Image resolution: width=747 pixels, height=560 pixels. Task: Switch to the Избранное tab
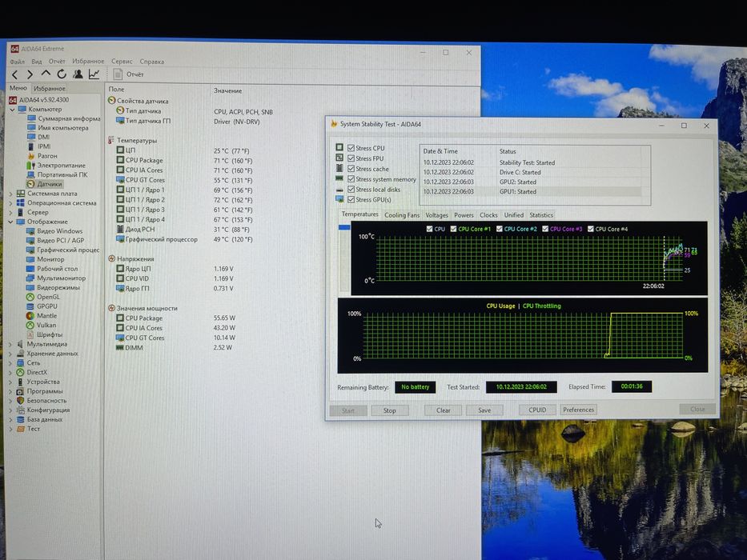tap(50, 89)
